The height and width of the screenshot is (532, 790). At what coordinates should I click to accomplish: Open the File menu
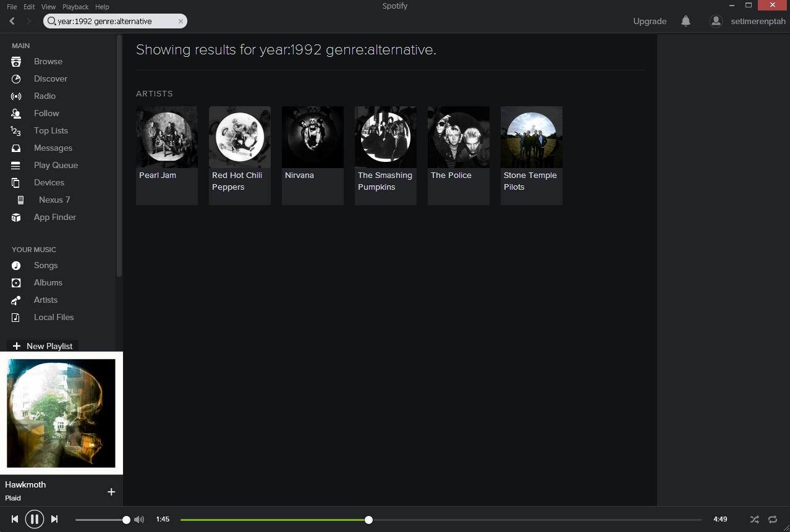(12, 7)
